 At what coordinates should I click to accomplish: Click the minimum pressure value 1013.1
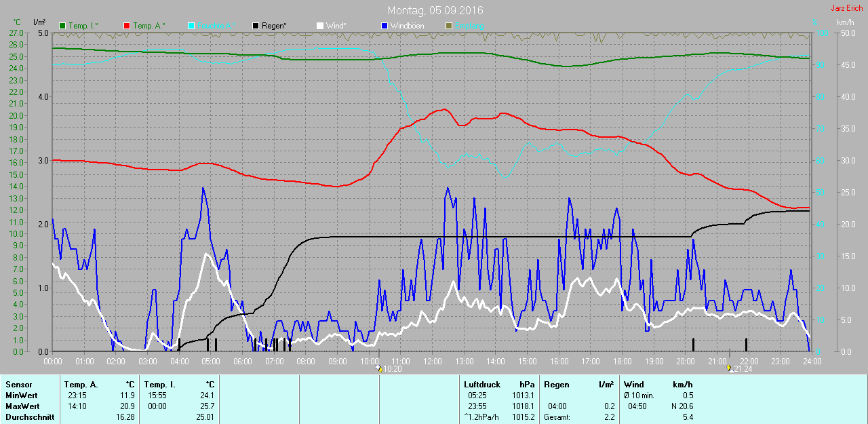click(524, 396)
